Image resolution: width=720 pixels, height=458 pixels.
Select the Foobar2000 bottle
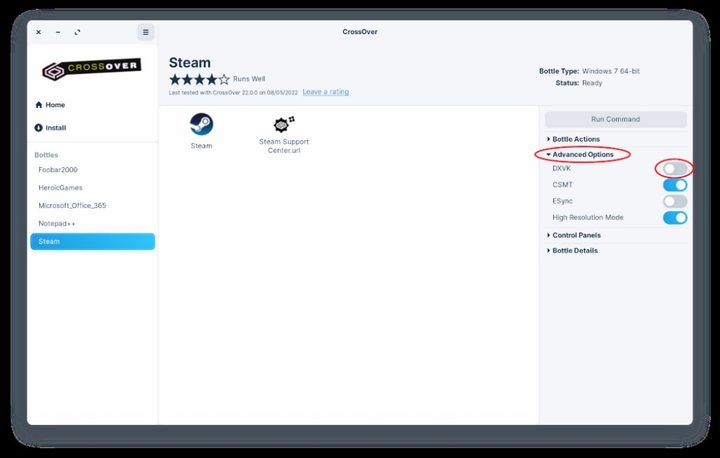[58, 170]
